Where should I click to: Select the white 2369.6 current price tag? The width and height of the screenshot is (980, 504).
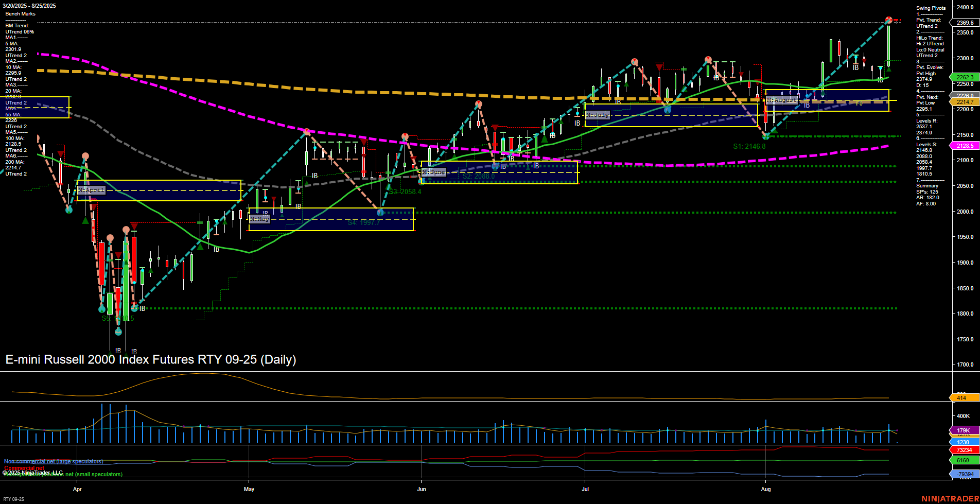click(966, 23)
